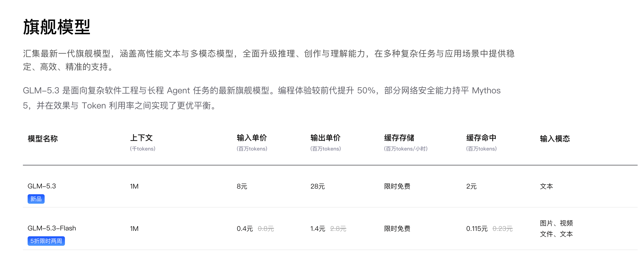
Task: Click the 28元 output price for GLM-5.3
Action: tap(318, 186)
